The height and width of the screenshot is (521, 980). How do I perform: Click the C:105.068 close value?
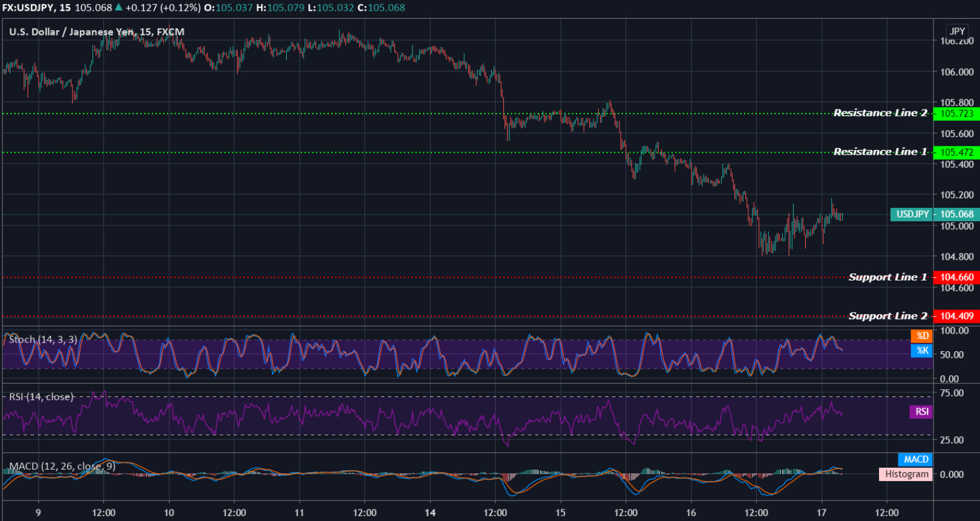coord(382,8)
